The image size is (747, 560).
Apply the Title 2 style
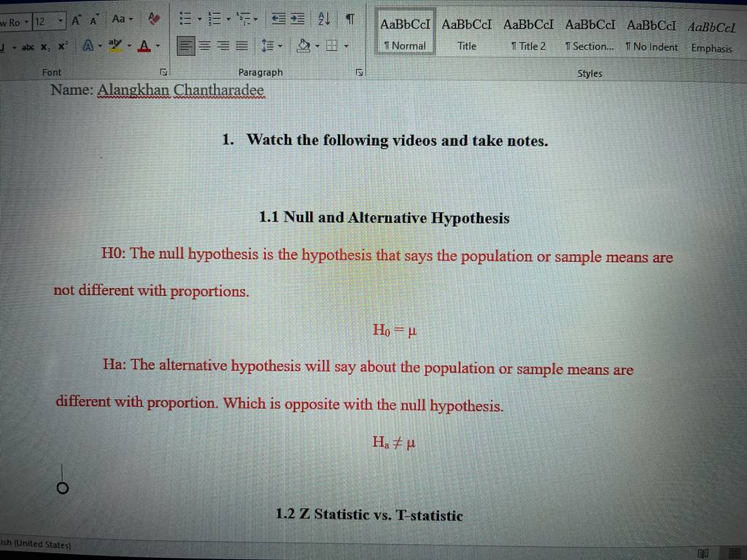click(528, 34)
